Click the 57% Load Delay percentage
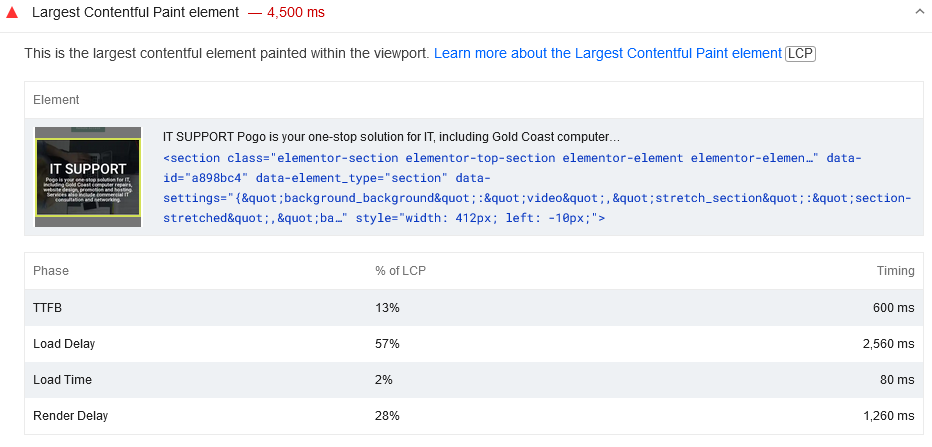 tap(387, 344)
